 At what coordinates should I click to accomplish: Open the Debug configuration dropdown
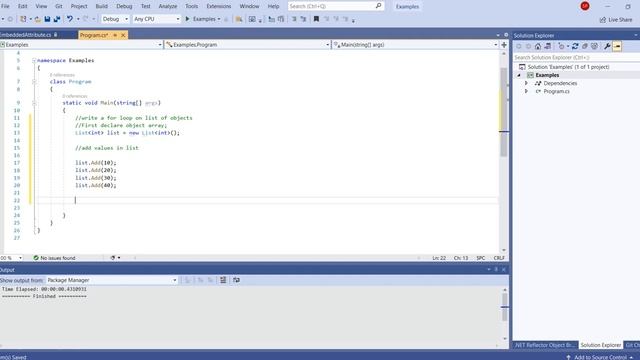click(115, 19)
